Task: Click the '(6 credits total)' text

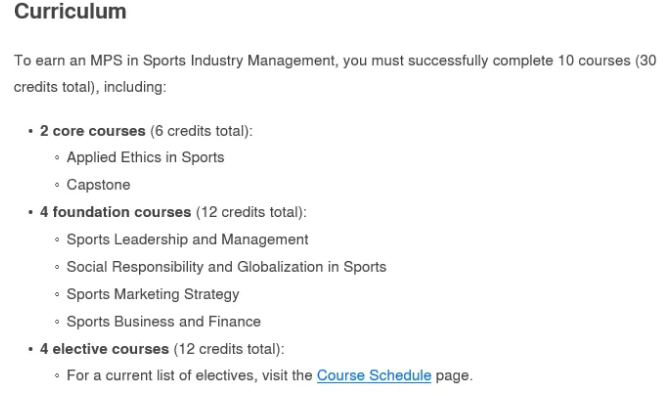Action: click(x=201, y=131)
